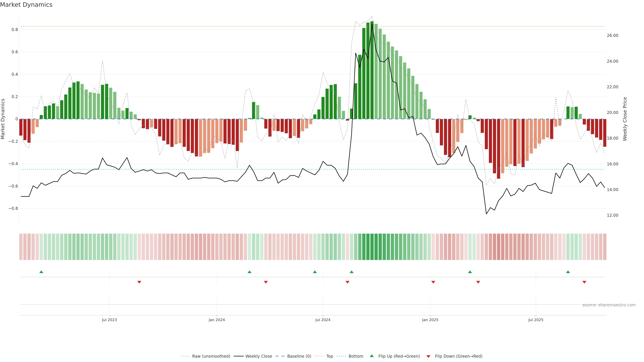Image resolution: width=644 pixels, height=362 pixels.
Task: Click the Flip Up marker just before Jul 2024
Action: (x=315, y=272)
